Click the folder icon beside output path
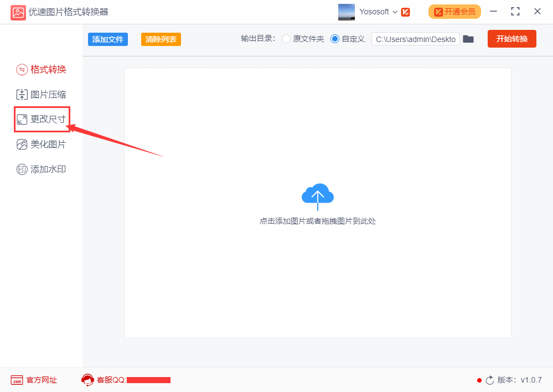Viewport: 553px width, 392px height. click(468, 39)
